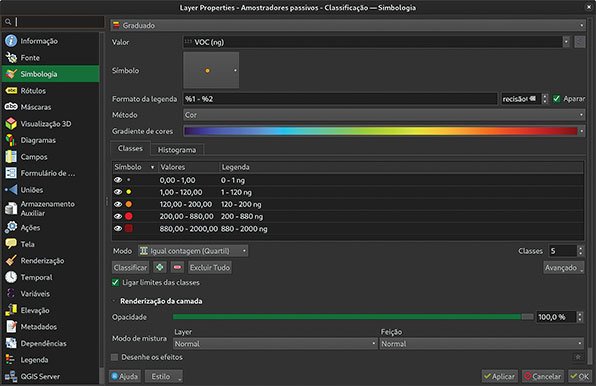Click the Aplicar button

[x=499, y=376]
